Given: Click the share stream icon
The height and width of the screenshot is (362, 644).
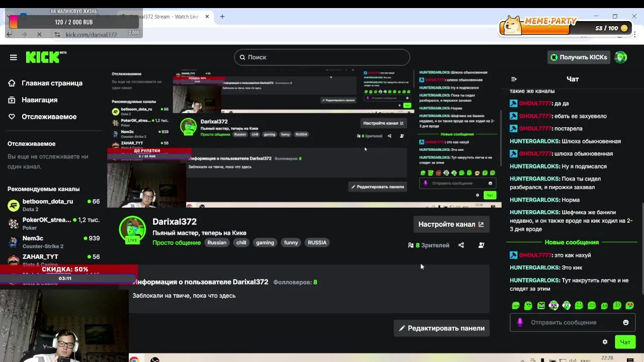Looking at the screenshot, I should [x=461, y=245].
